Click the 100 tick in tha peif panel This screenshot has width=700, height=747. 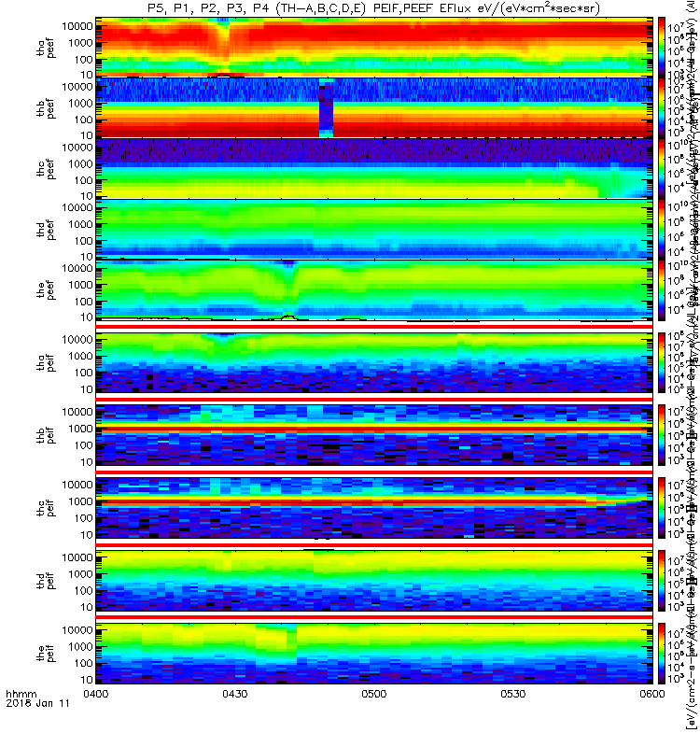click(x=83, y=373)
